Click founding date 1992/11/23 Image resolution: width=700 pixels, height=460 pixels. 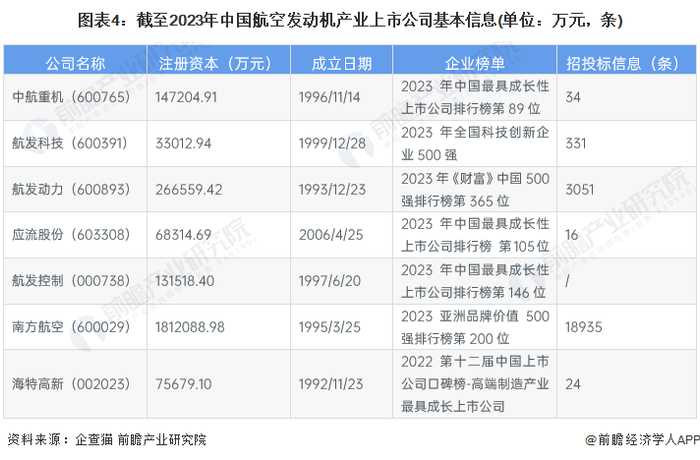(x=331, y=384)
